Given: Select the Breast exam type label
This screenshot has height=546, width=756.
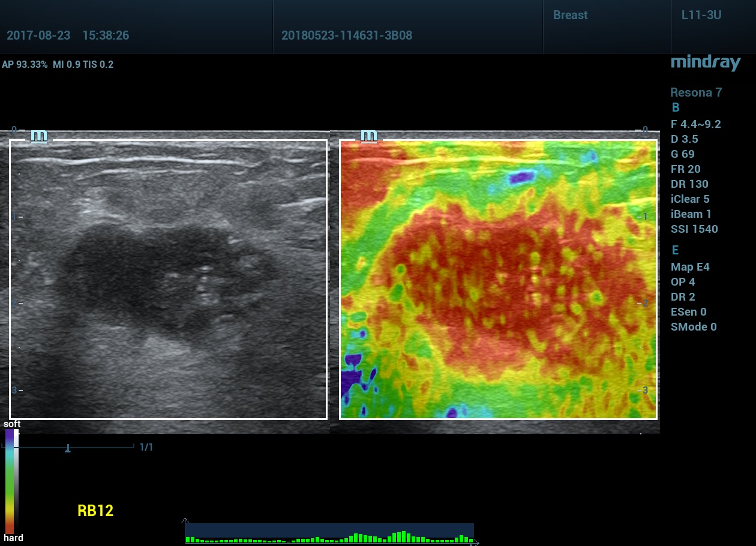Looking at the screenshot, I should (x=570, y=16).
